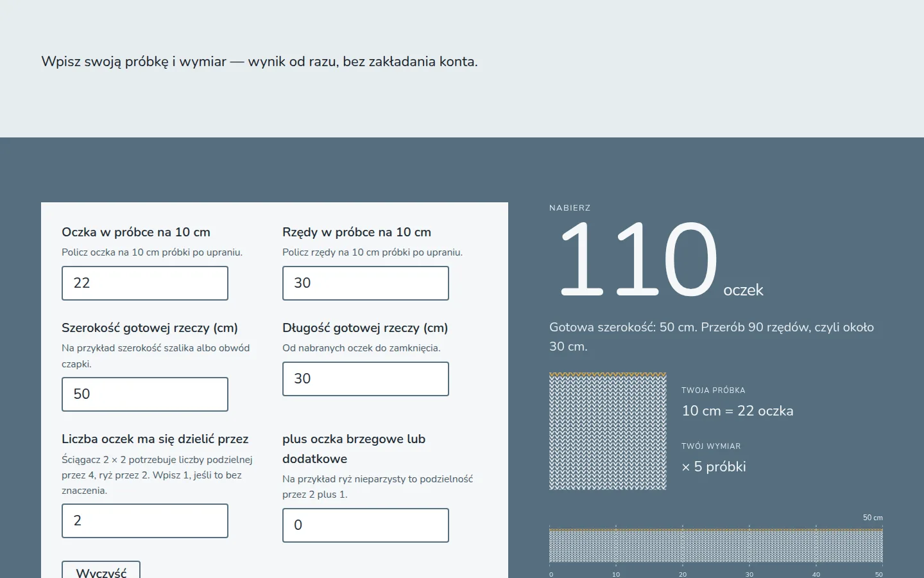Click the hint "Na przykład szerokość szalika"
Image resolution: width=924 pixels, height=578 pixels.
tap(156, 356)
